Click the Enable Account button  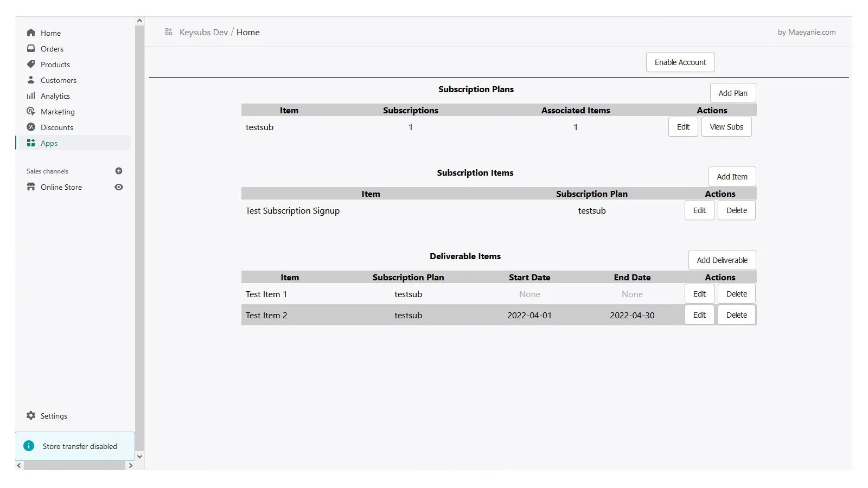[680, 62]
